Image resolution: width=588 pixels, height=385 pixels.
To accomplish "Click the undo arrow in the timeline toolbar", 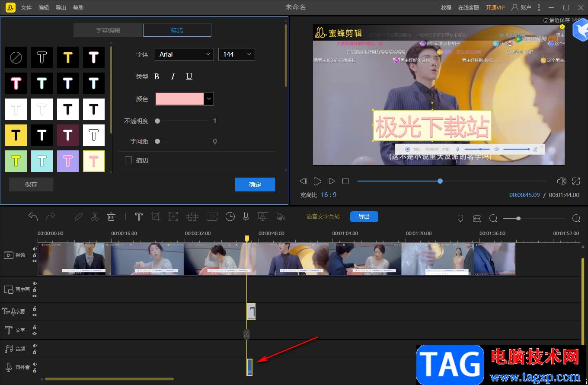I will click(x=33, y=216).
